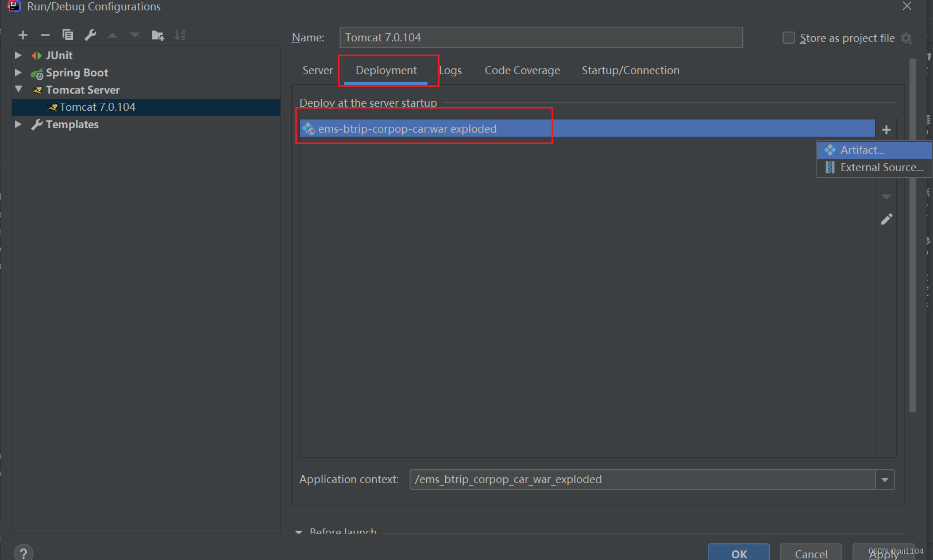Expand the JUnit configurations node
The image size is (933, 560).
pos(18,55)
